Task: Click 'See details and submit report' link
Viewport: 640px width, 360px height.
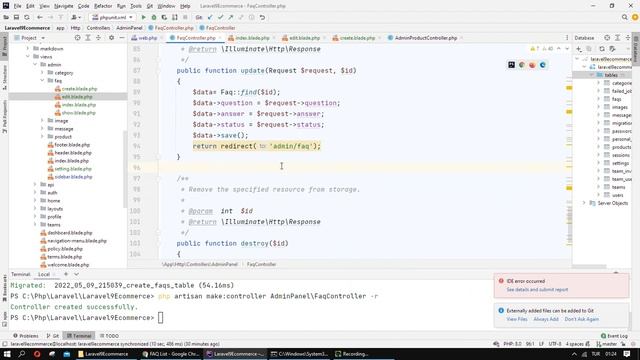Action: pyautogui.click(x=537, y=289)
